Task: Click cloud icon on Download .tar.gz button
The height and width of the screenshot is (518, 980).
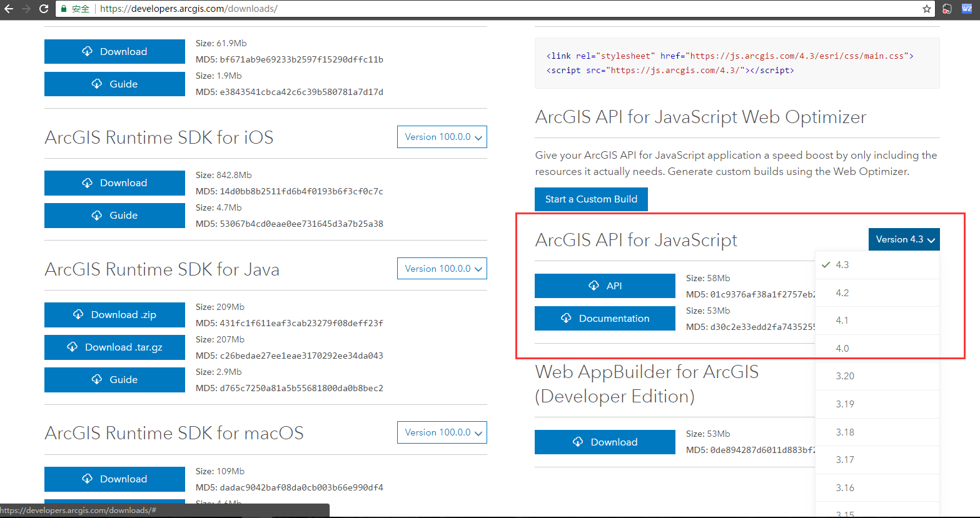Action: click(x=72, y=347)
